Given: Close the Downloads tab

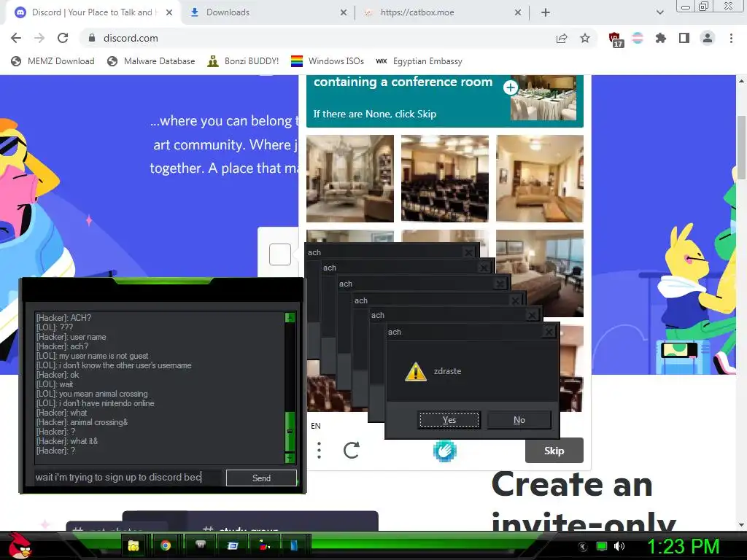Looking at the screenshot, I should [344, 12].
